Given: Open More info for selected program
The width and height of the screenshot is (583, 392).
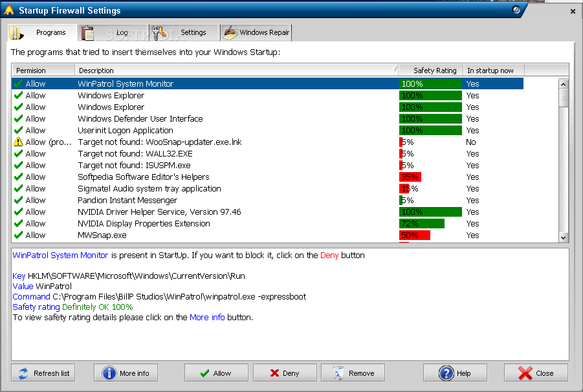Looking at the screenshot, I should tap(126, 373).
